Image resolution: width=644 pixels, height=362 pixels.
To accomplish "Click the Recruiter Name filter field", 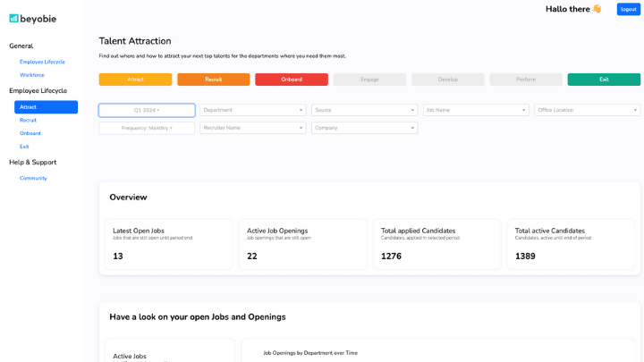I will coord(252,128).
